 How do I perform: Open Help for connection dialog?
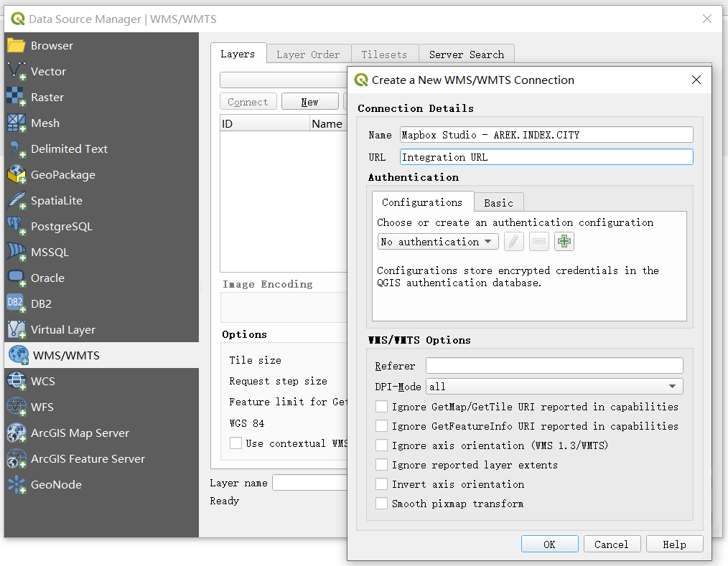tap(675, 544)
